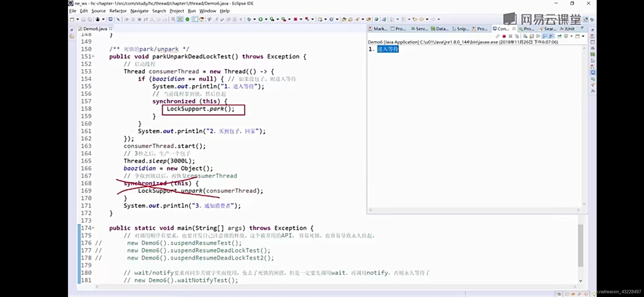Open the Run menu
The image size is (644, 297).
pos(192,11)
